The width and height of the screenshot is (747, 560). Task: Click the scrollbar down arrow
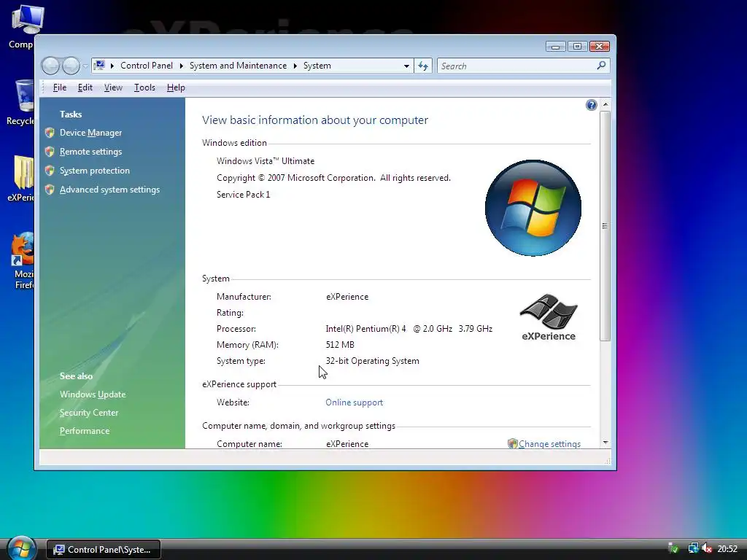pos(605,443)
